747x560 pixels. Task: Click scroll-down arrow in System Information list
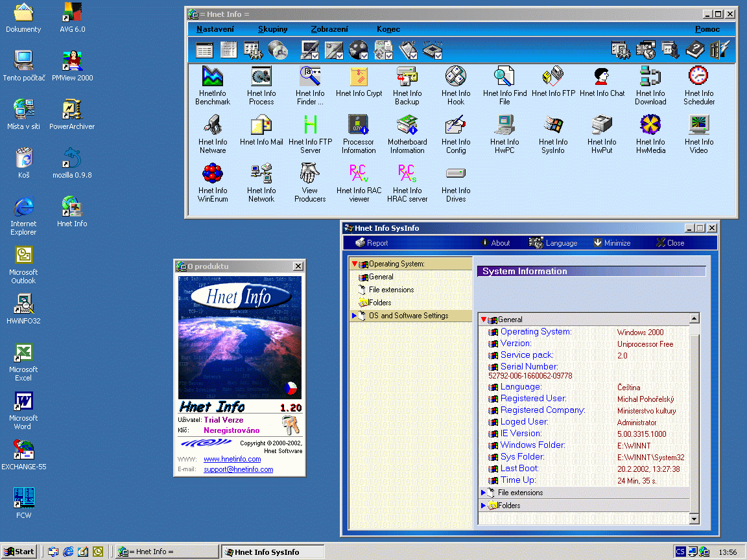pyautogui.click(x=694, y=519)
